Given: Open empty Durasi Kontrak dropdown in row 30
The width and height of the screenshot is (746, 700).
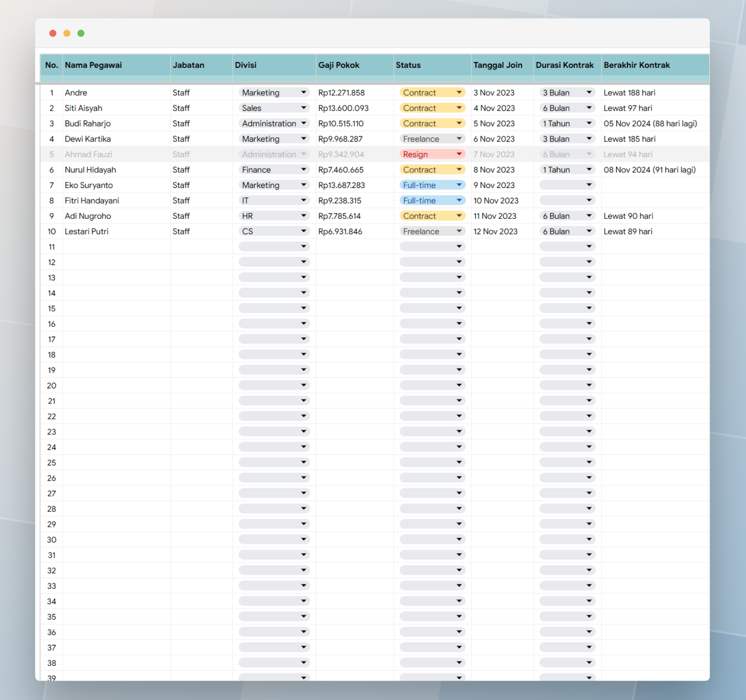Looking at the screenshot, I should pyautogui.click(x=567, y=539).
